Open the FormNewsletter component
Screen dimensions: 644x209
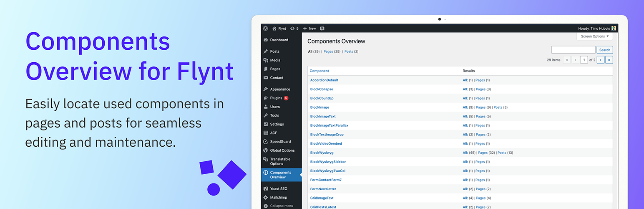pyautogui.click(x=323, y=189)
